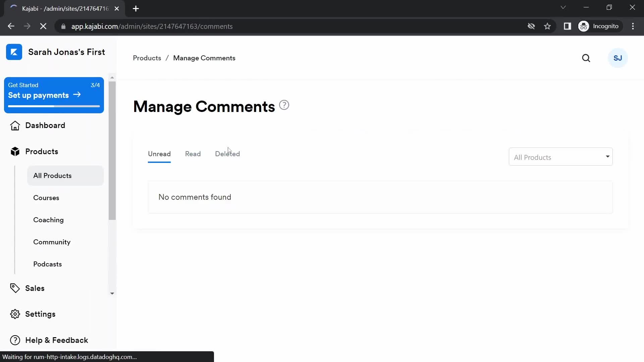Scroll down the left sidebar
This screenshot has width=644, height=362.
[112, 293]
